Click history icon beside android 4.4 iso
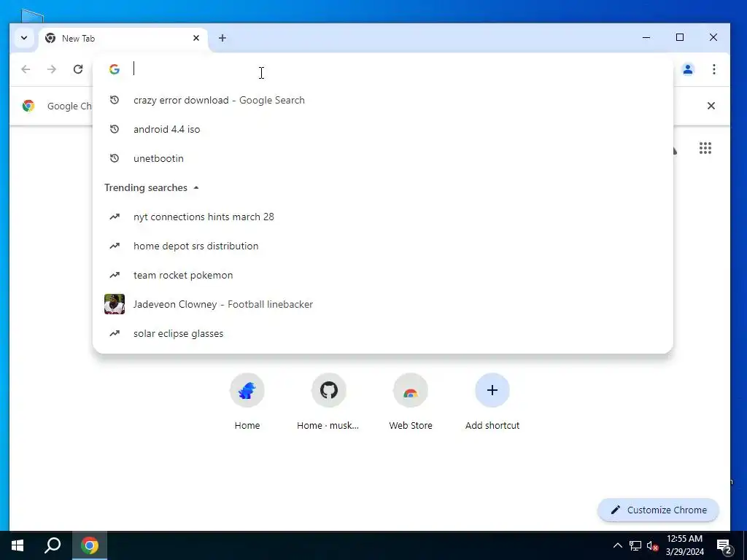The width and height of the screenshot is (747, 560). (x=115, y=129)
